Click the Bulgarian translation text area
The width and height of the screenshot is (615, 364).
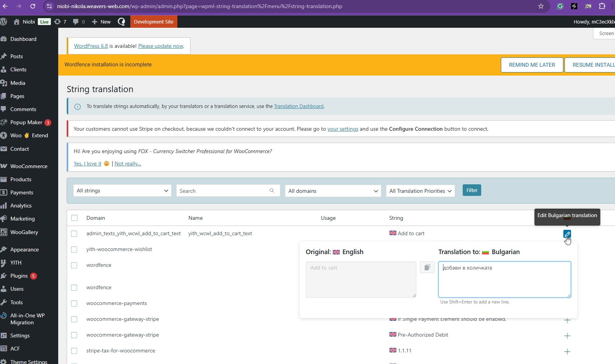(504, 280)
